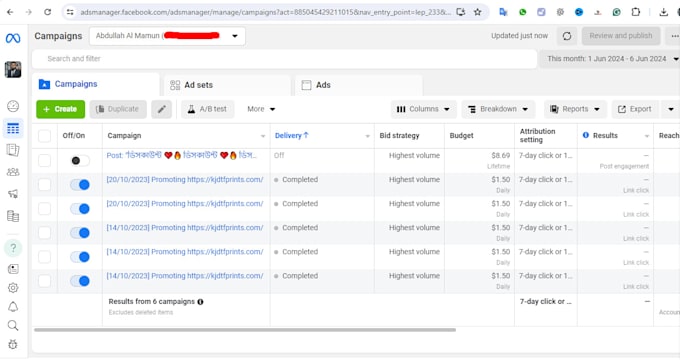Click the refresh icon beside Updated just now
The width and height of the screenshot is (680, 360).
click(567, 36)
